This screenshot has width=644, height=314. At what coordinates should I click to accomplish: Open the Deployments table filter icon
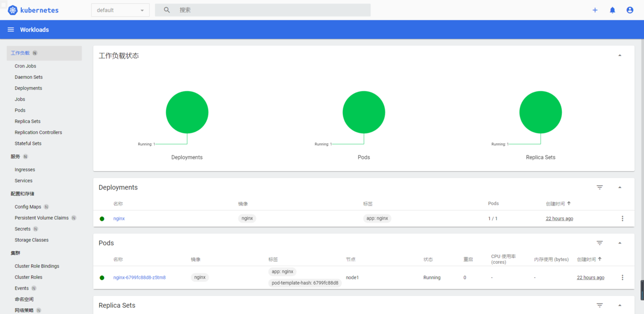pos(599,187)
